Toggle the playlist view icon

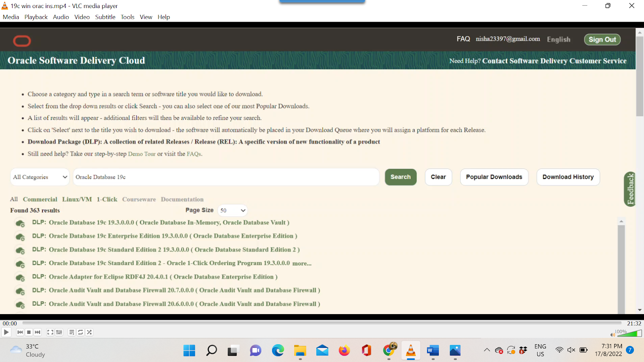(x=72, y=332)
